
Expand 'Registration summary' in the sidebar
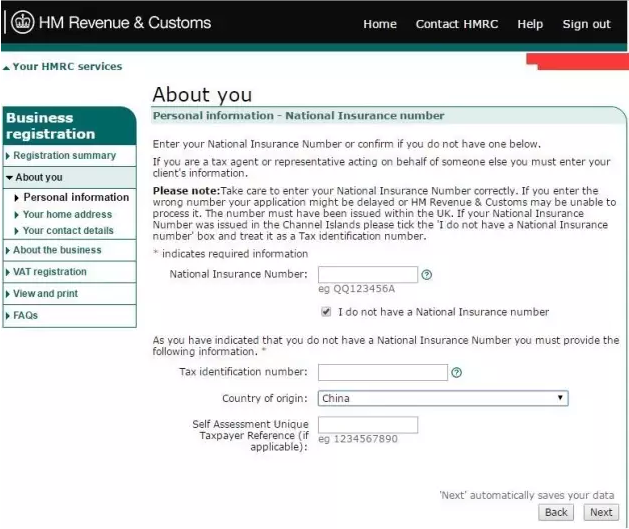64,156
